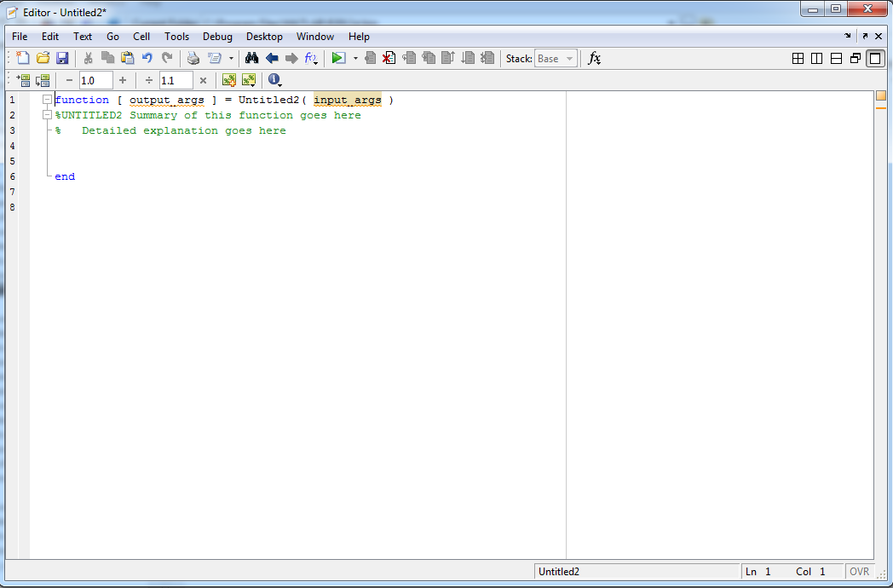This screenshot has width=893, height=588.
Task: Undock the document with up-right arrow
Action: click(x=865, y=36)
